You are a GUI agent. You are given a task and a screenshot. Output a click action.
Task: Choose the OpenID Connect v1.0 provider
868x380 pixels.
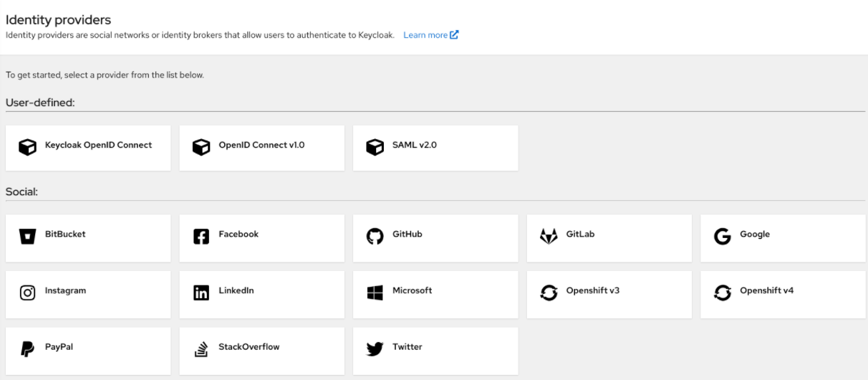point(261,148)
